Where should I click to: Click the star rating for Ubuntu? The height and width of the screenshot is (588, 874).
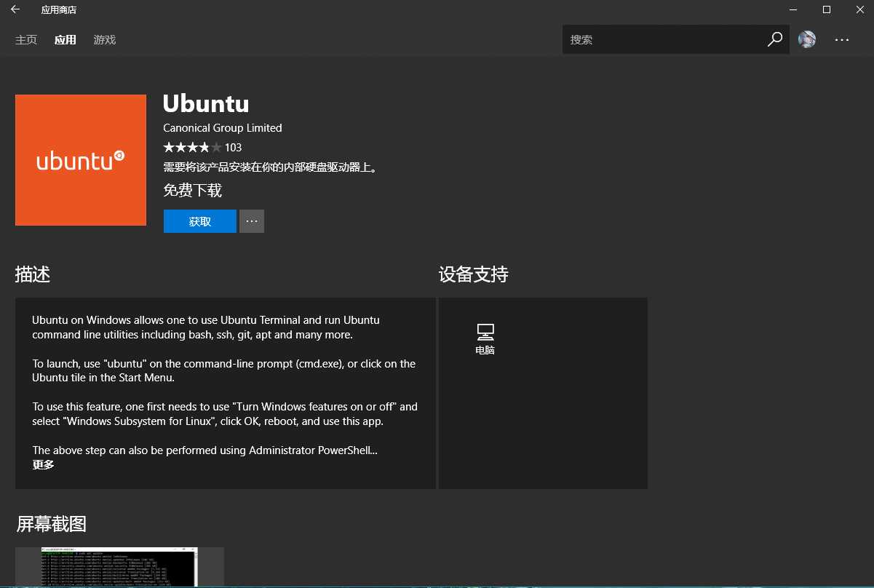coord(192,148)
